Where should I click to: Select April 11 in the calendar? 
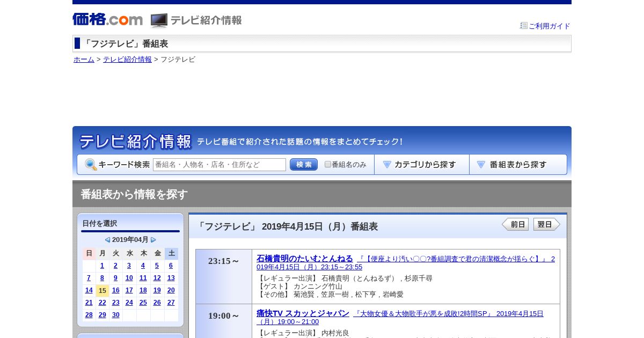[143, 278]
